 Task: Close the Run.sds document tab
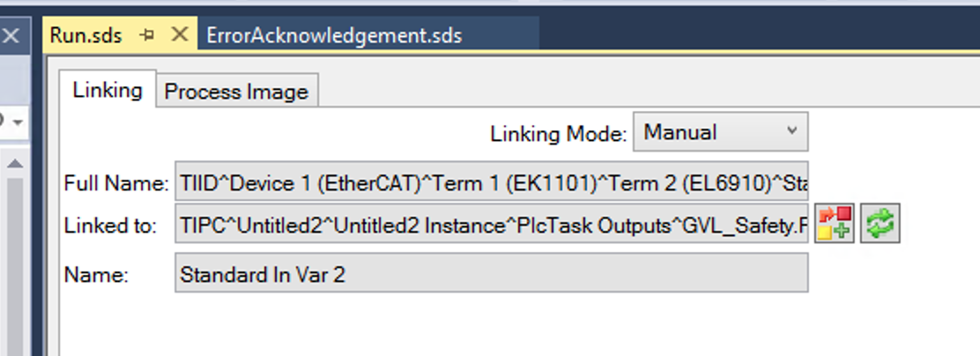coord(180,34)
